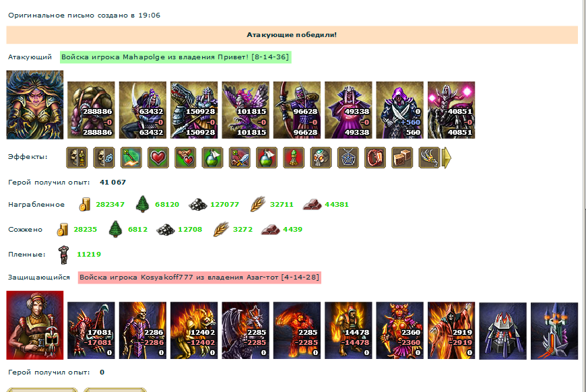Open the spider web amulet effect
586x392 pixels.
click(348, 158)
